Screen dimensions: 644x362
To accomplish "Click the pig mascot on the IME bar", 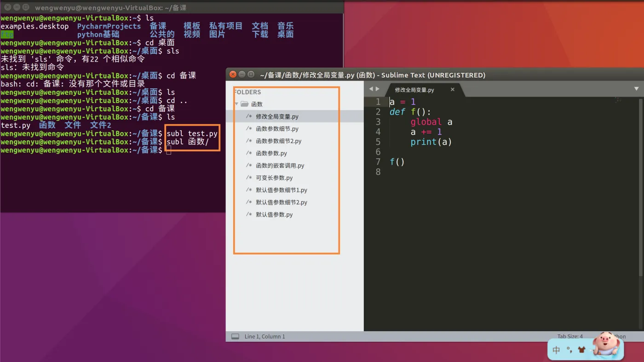I will [x=606, y=344].
